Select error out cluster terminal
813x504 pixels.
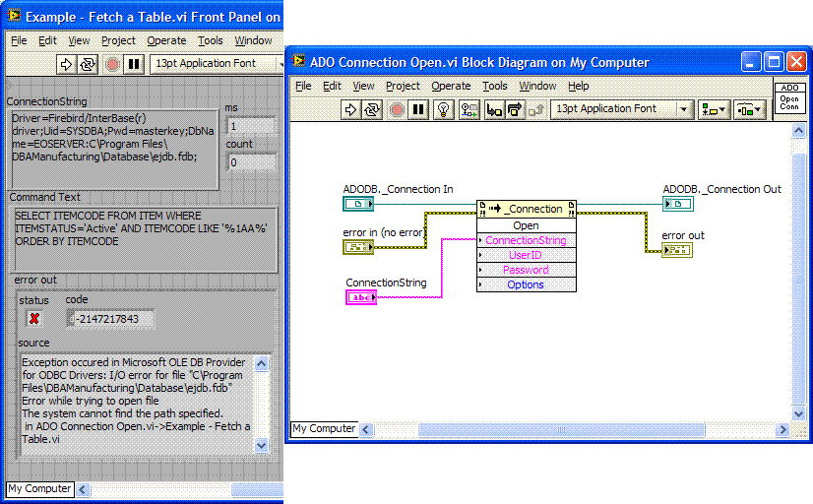677,250
